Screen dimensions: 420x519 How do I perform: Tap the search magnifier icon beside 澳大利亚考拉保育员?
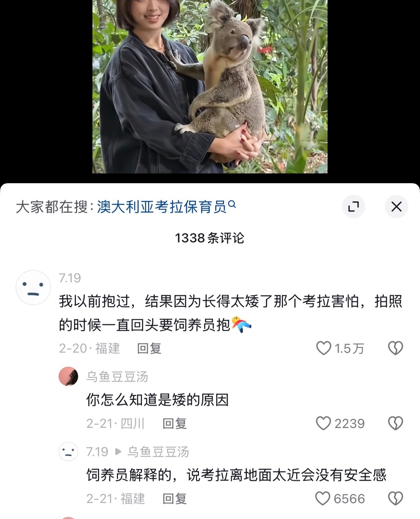232,204
